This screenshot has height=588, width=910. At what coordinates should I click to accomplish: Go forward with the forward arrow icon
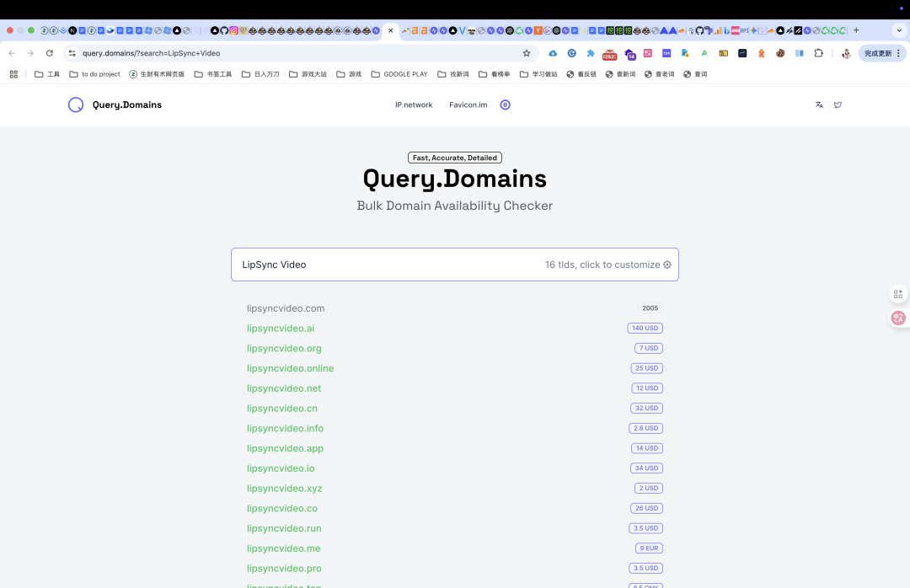(x=30, y=53)
